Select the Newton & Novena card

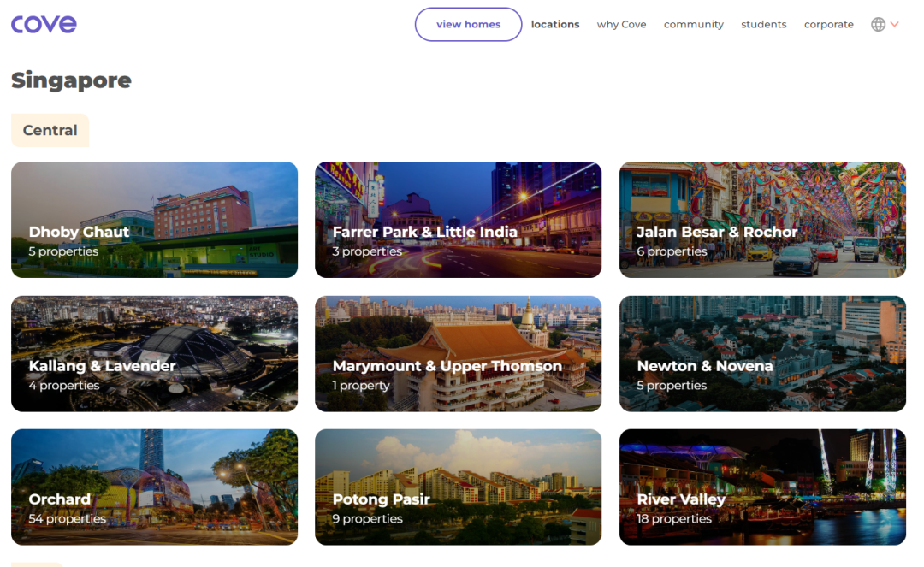click(761, 353)
